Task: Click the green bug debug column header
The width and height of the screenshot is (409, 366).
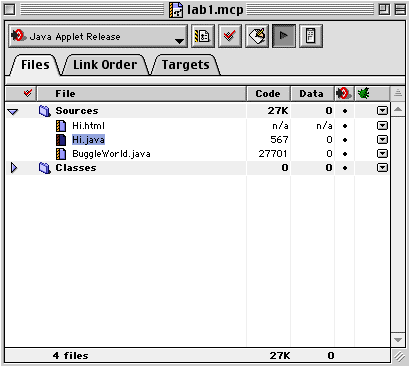Action: pyautogui.click(x=364, y=93)
